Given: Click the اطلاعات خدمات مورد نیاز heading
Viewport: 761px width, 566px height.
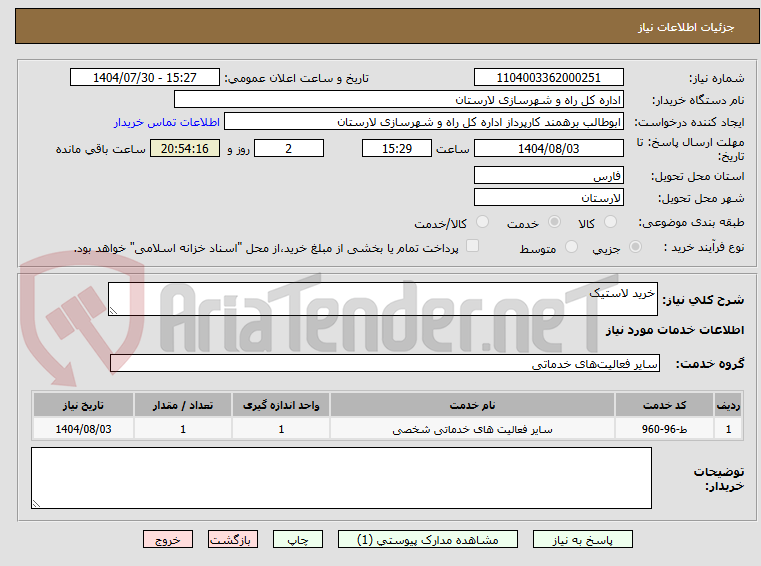Looking at the screenshot, I should 675,330.
